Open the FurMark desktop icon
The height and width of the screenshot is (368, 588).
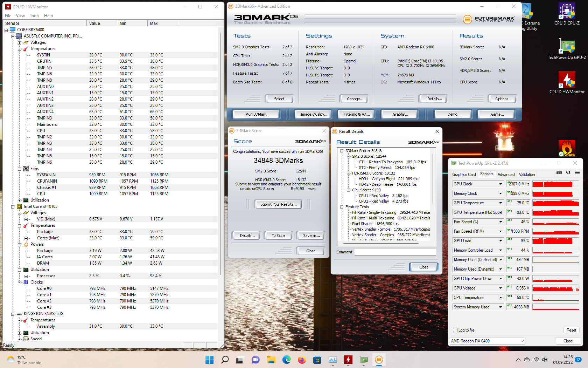567,148
